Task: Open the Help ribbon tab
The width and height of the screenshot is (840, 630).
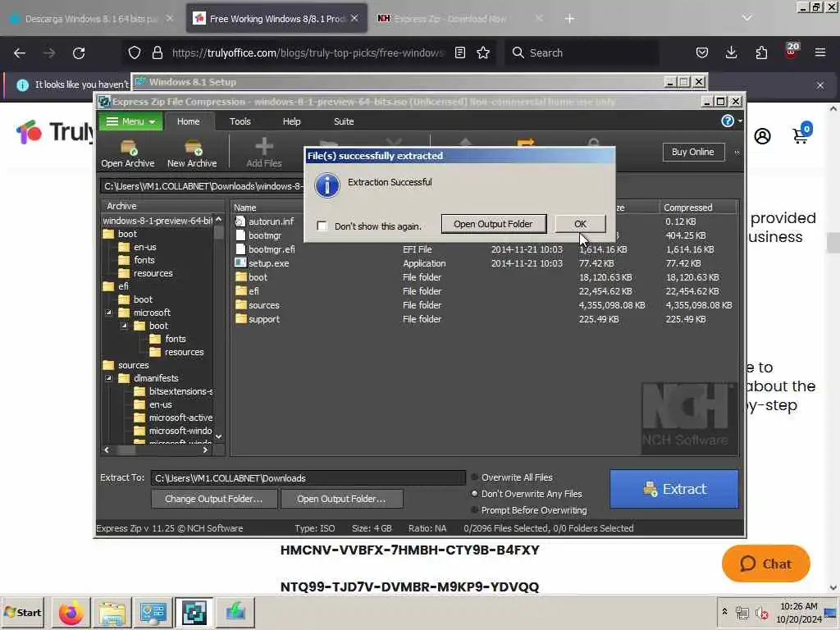Action: click(x=291, y=121)
